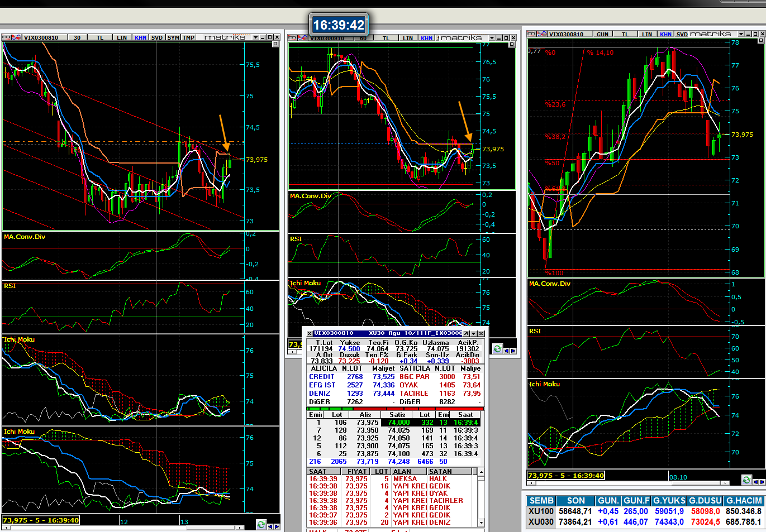Click the trades list scroll-down arrow

pos(481,523)
